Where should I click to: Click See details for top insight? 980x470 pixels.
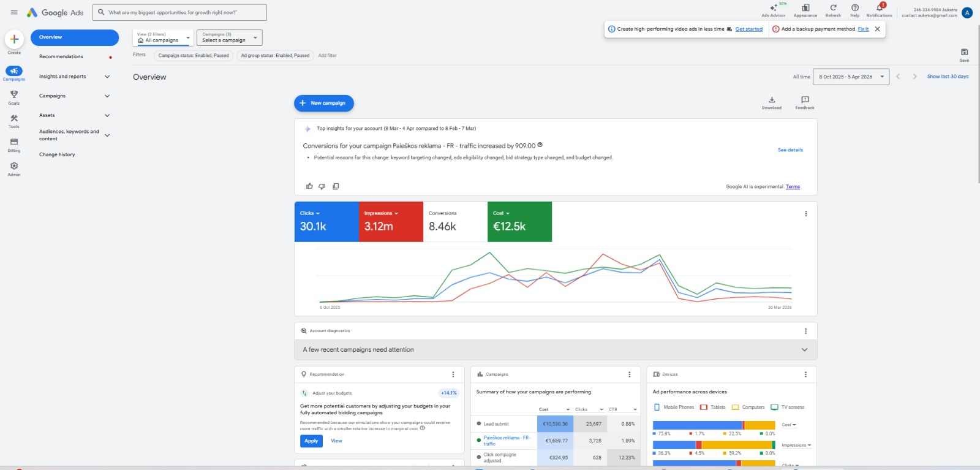pyautogui.click(x=790, y=150)
